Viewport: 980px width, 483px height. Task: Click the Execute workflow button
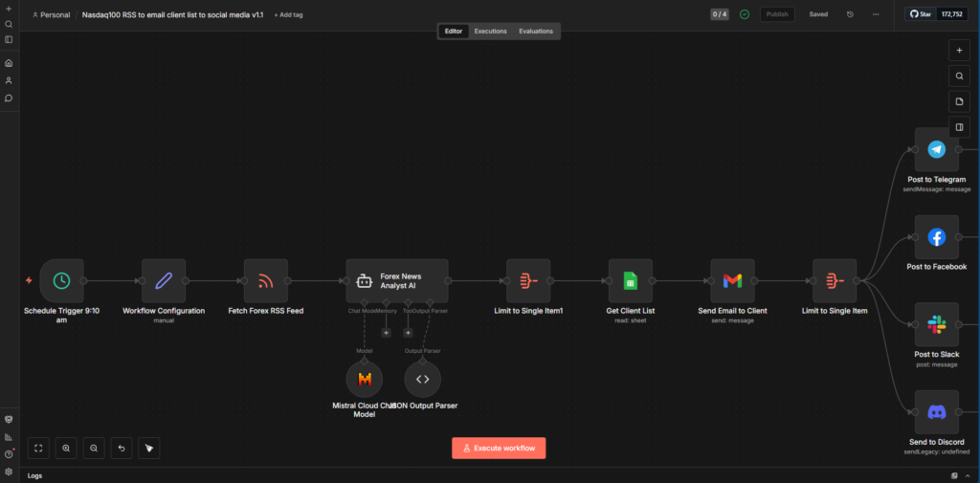[x=499, y=448]
